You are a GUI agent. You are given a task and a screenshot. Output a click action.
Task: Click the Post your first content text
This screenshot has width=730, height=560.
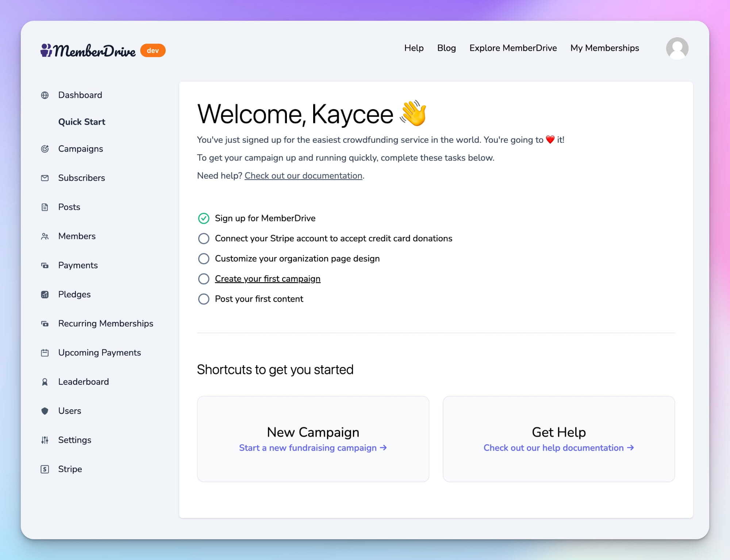[x=259, y=299]
